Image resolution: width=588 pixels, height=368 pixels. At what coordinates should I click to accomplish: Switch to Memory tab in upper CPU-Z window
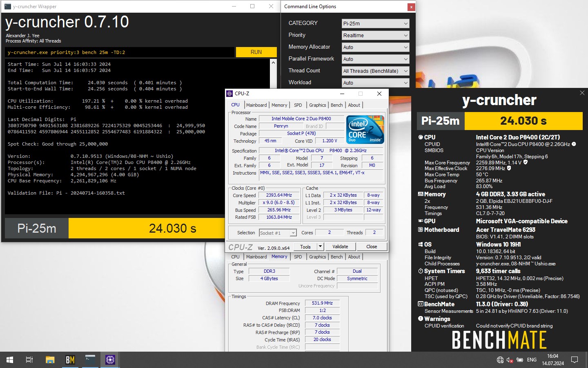click(x=279, y=105)
